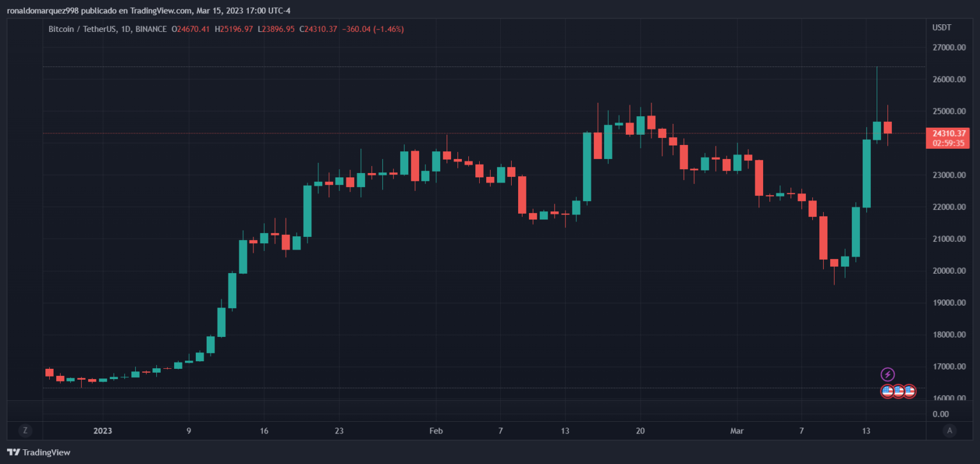
Task: Select the 2023 label on the time axis
Action: coord(102,431)
